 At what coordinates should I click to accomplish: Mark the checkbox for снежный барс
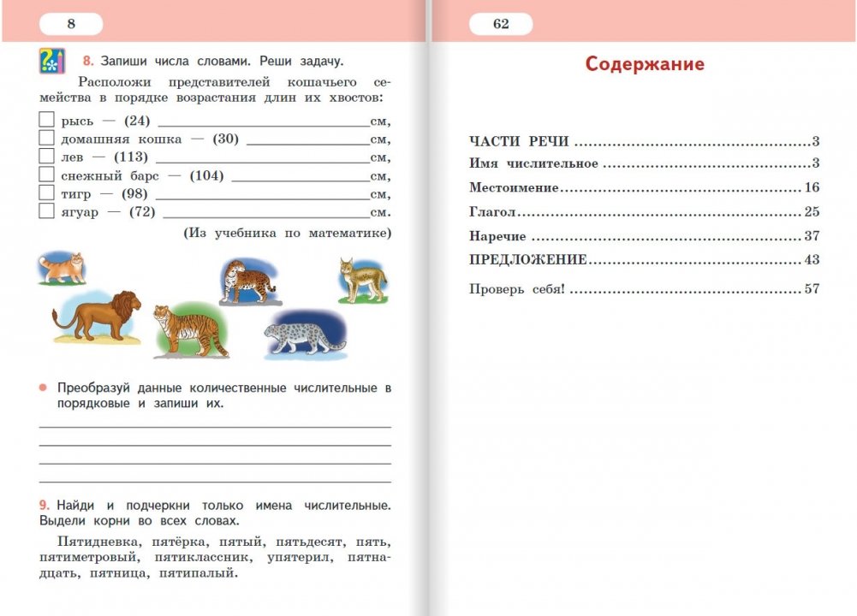tap(47, 175)
